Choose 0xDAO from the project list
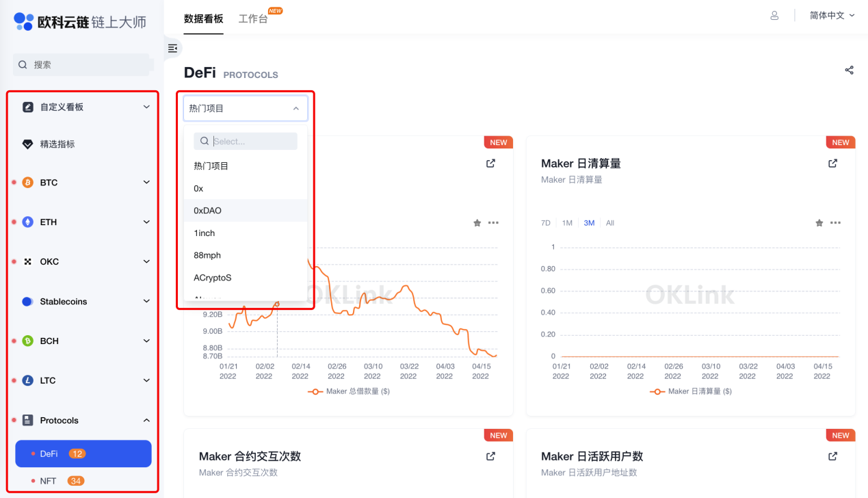868x498 pixels. [246, 211]
